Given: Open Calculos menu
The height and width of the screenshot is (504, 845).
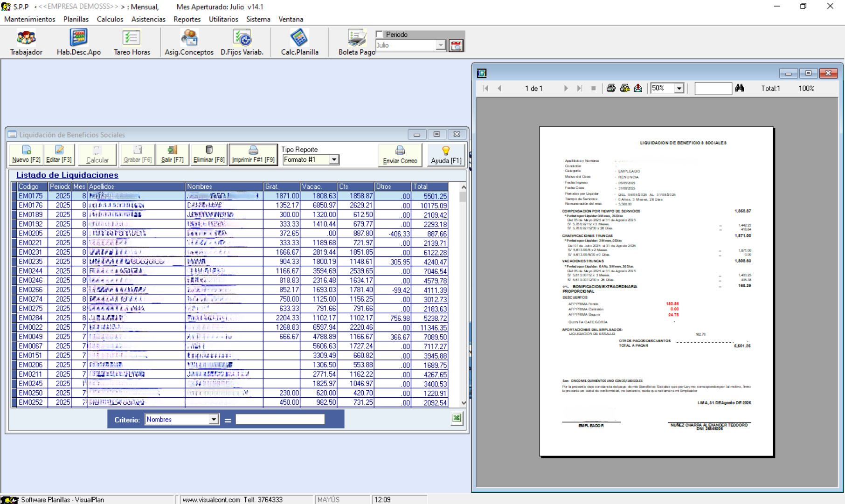Looking at the screenshot, I should (x=110, y=19).
